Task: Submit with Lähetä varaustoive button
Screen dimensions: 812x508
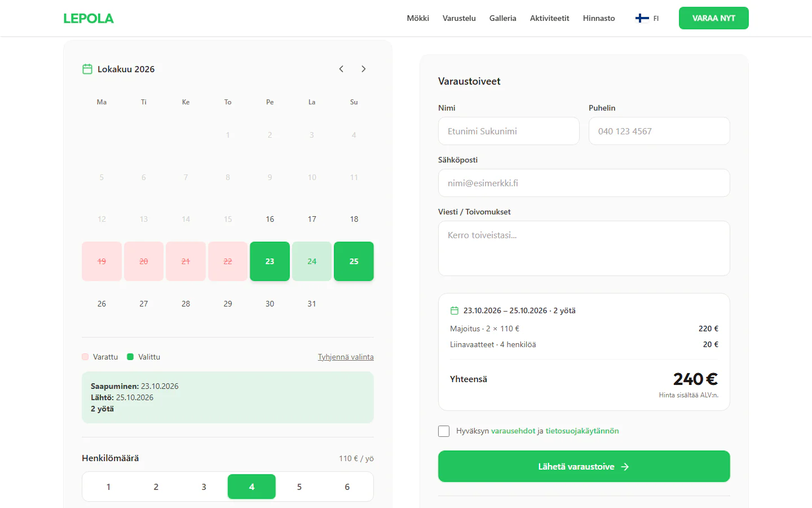Action: click(x=584, y=466)
